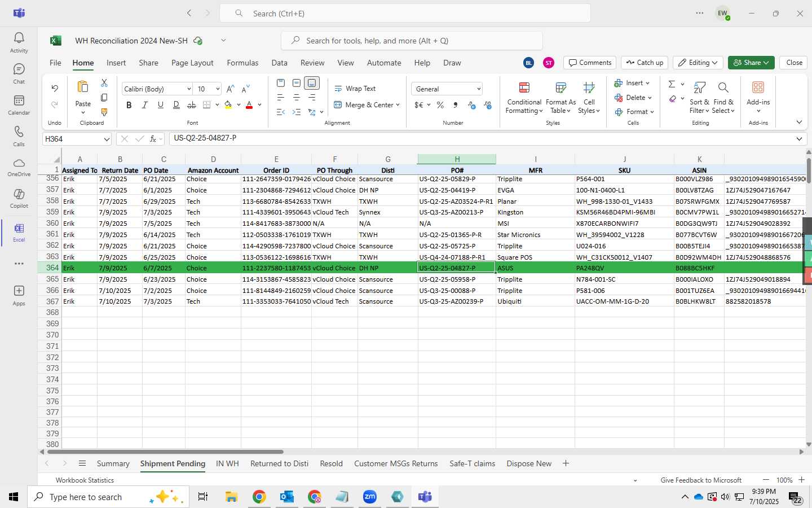Open the Insert ribbon tab
Screen dimensions: 812x508
tap(116, 63)
